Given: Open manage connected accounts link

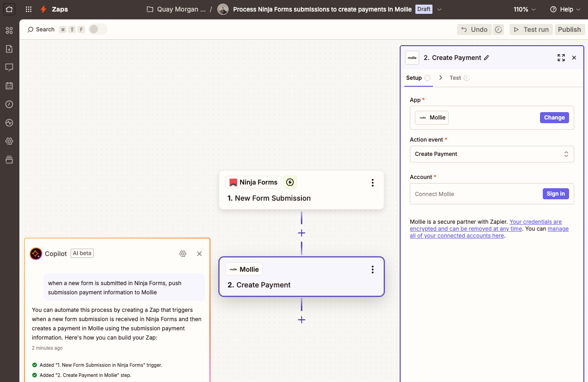Looking at the screenshot, I should click(x=489, y=232).
